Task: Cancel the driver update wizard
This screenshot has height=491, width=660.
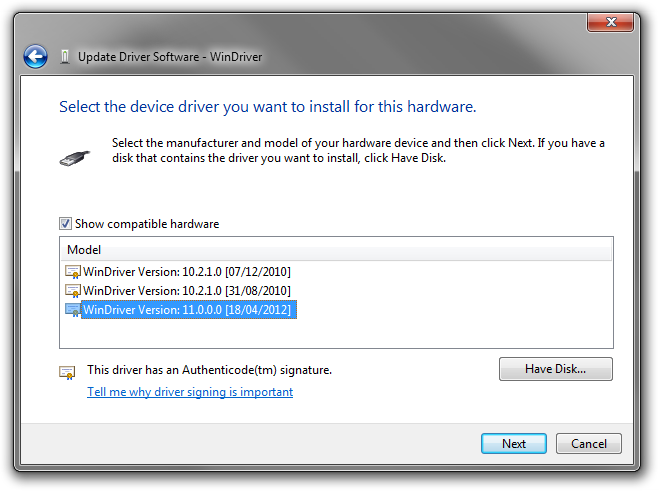Action: click(588, 444)
